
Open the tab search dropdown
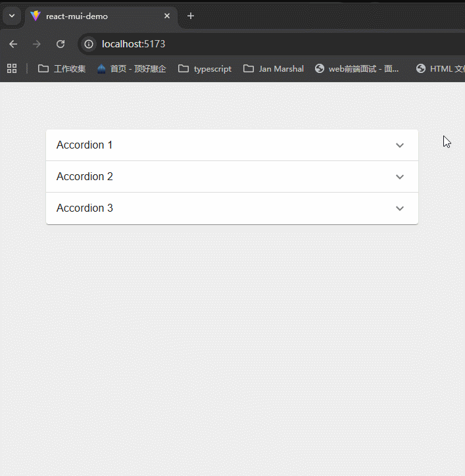[12, 16]
